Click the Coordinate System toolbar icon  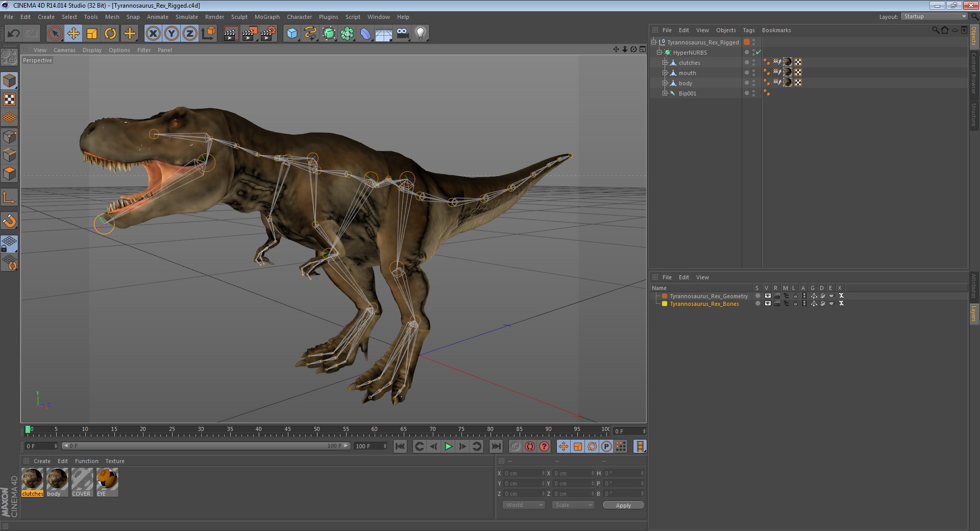point(208,34)
